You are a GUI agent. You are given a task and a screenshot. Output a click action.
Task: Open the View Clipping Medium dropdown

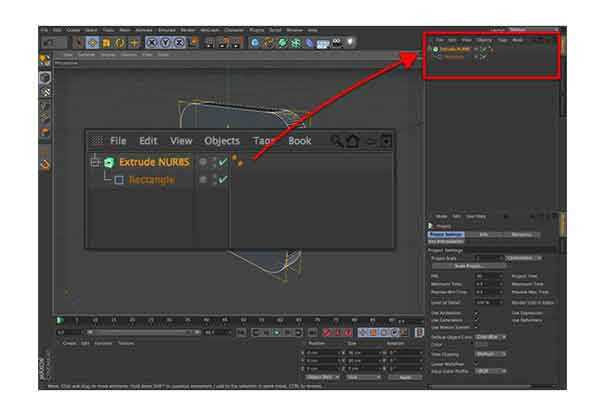489,354
